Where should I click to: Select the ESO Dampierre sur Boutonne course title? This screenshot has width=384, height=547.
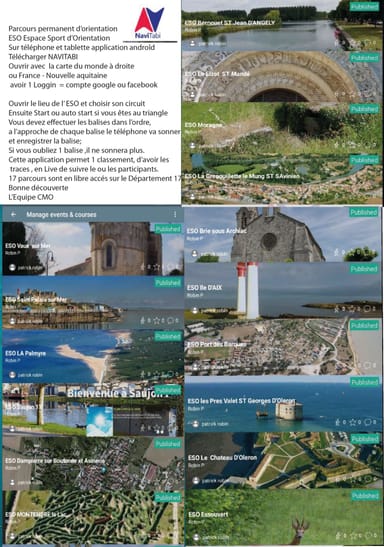click(x=55, y=460)
